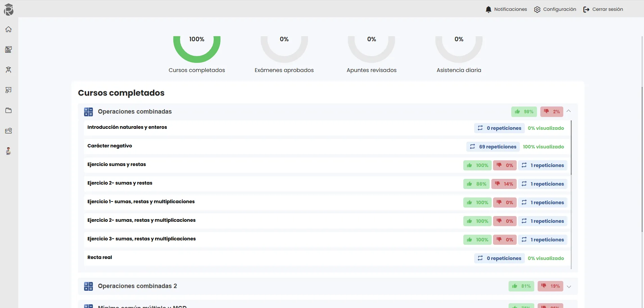Screen dimensions: 644x308
Task: Open Ejercicio 2- sumas y restas row
Action: coord(120,183)
